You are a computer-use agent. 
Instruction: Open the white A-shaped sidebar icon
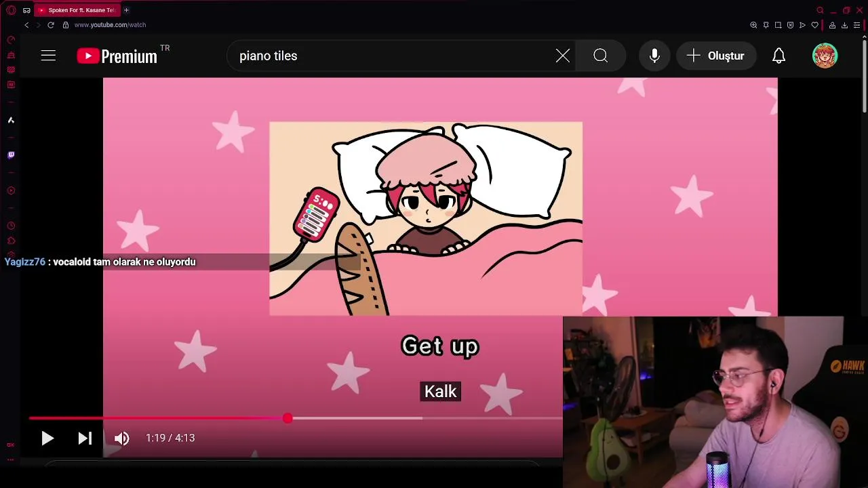tap(11, 120)
